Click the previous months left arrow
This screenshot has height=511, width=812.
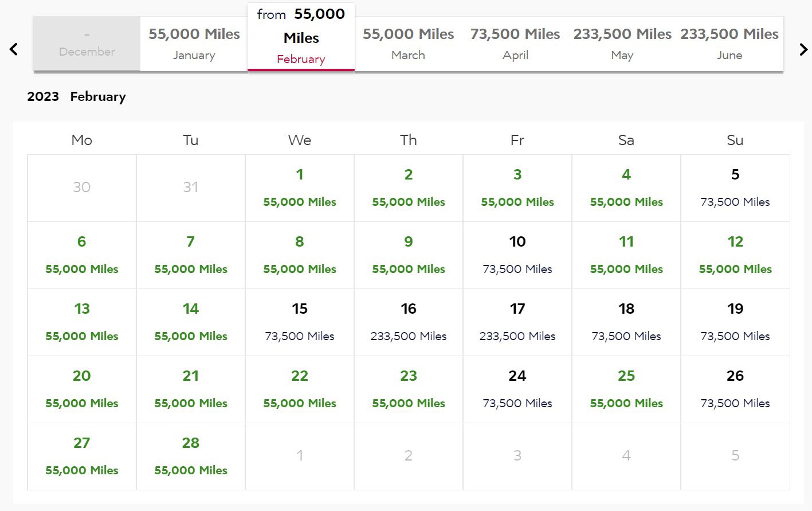(x=14, y=49)
